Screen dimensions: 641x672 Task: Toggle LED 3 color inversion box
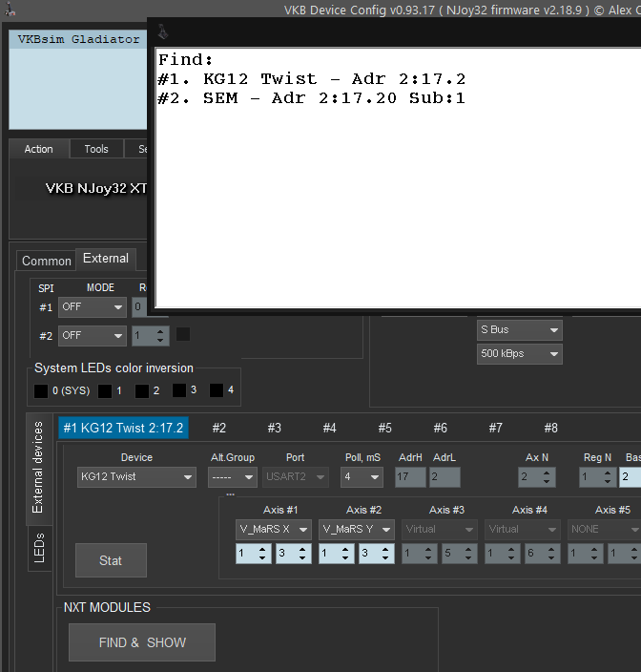(x=179, y=390)
